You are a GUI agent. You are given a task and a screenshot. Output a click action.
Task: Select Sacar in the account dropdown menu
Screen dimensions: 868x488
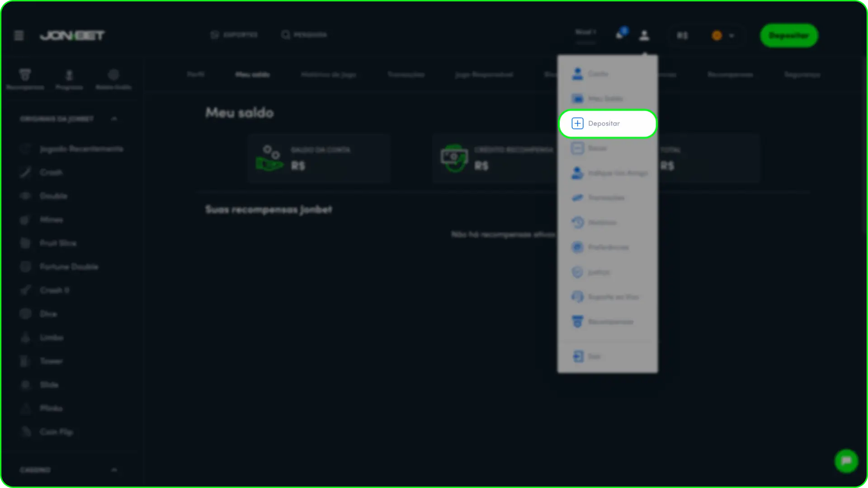(608, 148)
